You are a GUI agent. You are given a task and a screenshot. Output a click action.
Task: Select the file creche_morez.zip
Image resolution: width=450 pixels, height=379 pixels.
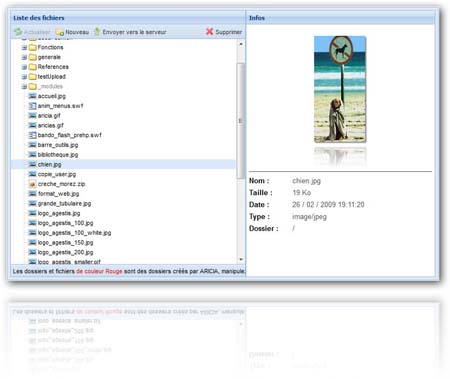point(61,184)
